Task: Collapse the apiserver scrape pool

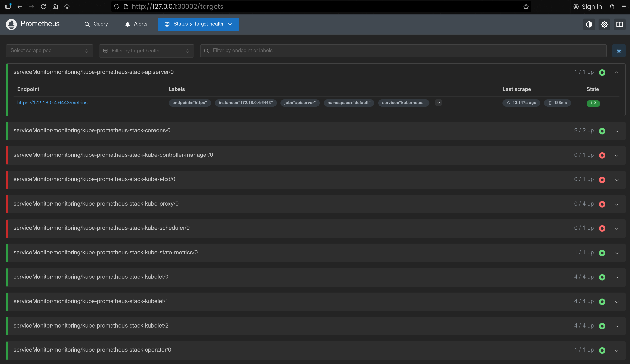Action: 616,72
